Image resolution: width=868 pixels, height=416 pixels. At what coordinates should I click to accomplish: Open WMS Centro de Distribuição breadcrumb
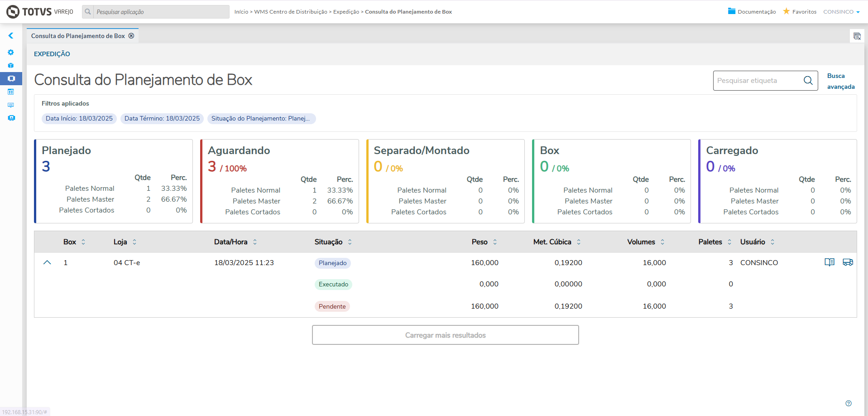coord(291,12)
